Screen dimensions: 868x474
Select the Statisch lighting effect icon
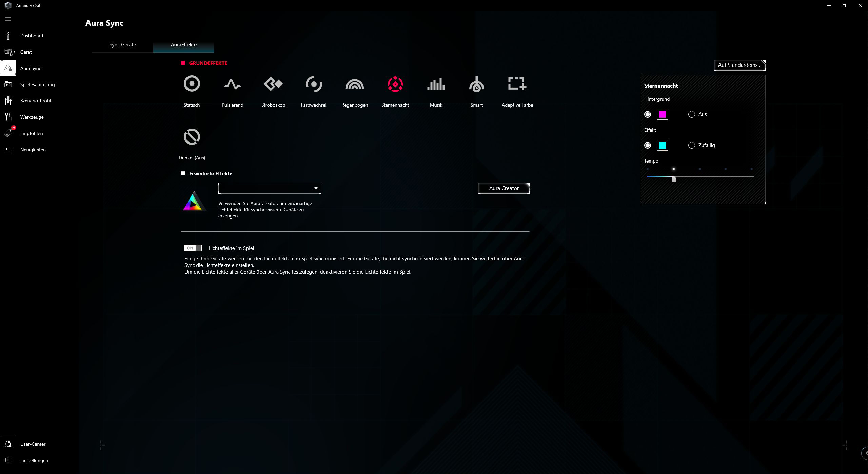192,83
